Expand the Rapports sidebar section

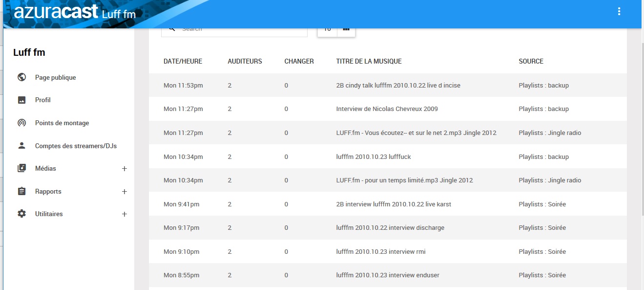click(x=125, y=191)
